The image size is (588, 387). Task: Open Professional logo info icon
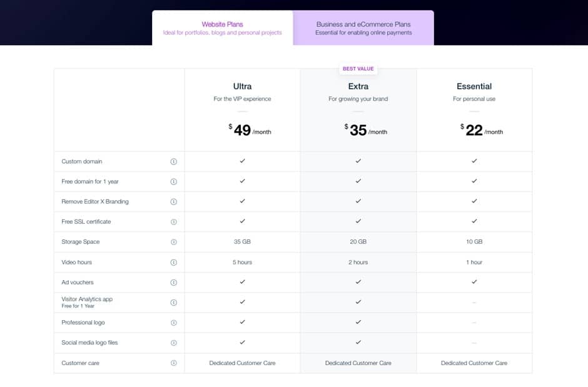tap(174, 323)
